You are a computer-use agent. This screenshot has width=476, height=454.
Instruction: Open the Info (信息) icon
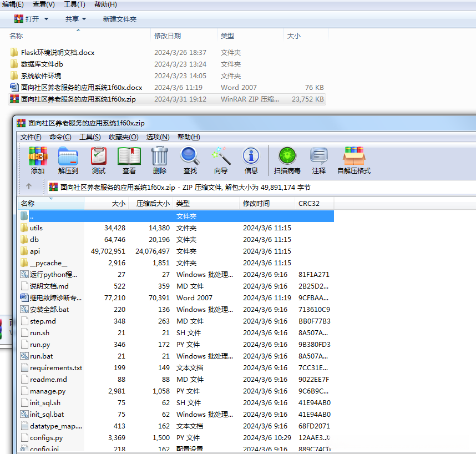click(x=251, y=160)
